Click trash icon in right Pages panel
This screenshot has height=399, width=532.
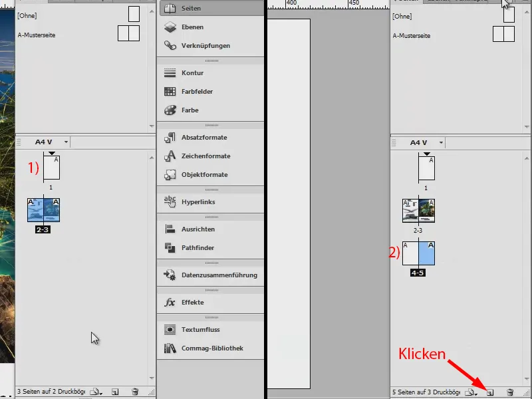click(510, 392)
